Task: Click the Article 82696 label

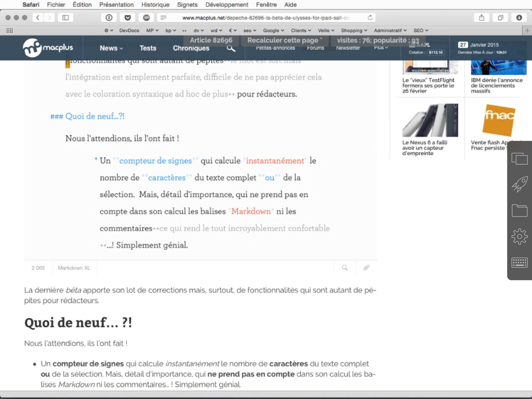Action: point(211,40)
